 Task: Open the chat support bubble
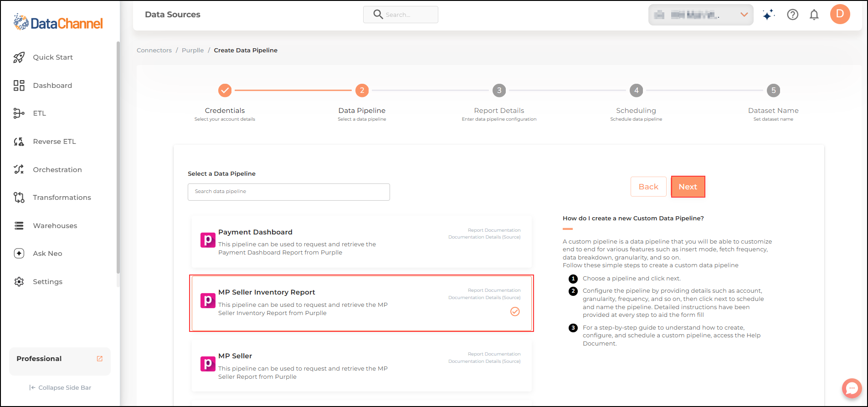[852, 388]
